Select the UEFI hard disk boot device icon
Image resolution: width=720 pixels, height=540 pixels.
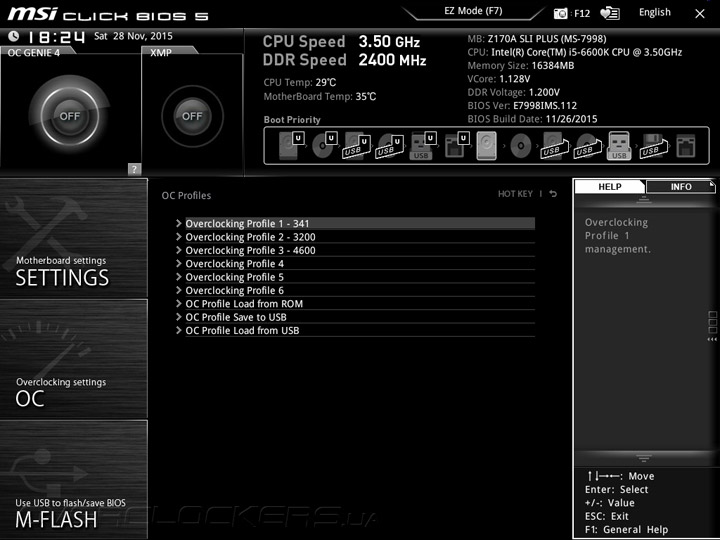[291, 146]
